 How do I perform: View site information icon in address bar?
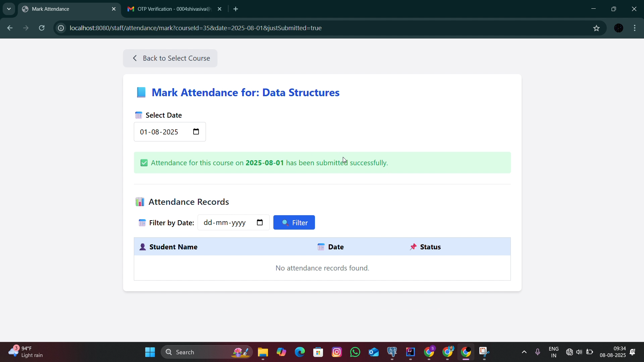tap(61, 28)
